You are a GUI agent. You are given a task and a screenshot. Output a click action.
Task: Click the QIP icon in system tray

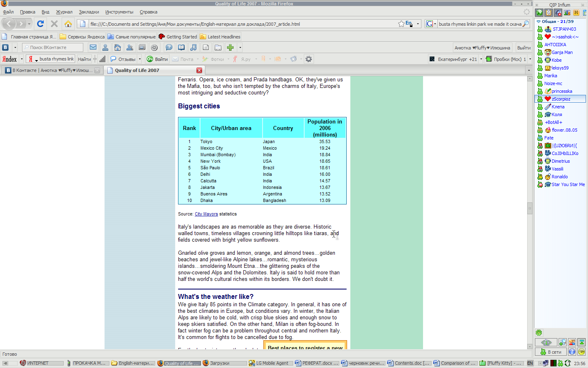point(560,363)
